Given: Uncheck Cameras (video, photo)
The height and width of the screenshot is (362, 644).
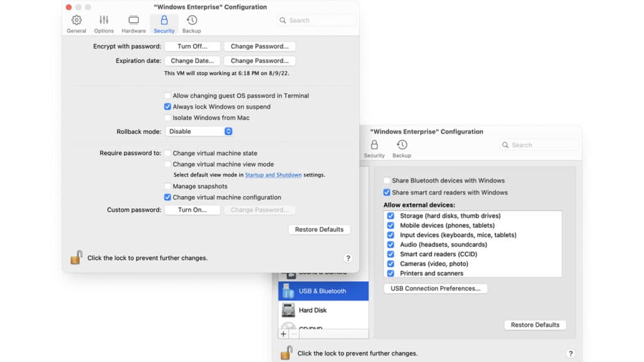Looking at the screenshot, I should (391, 264).
